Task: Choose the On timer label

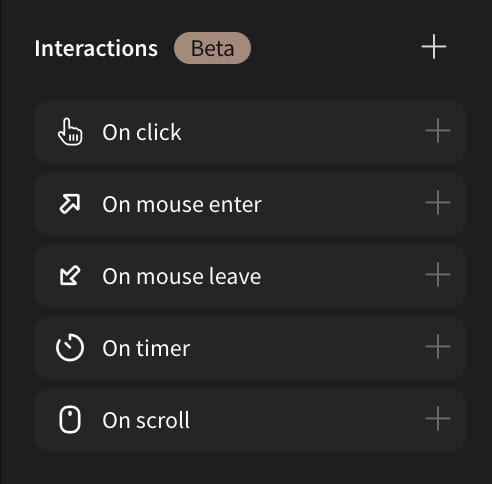Action: (x=146, y=348)
